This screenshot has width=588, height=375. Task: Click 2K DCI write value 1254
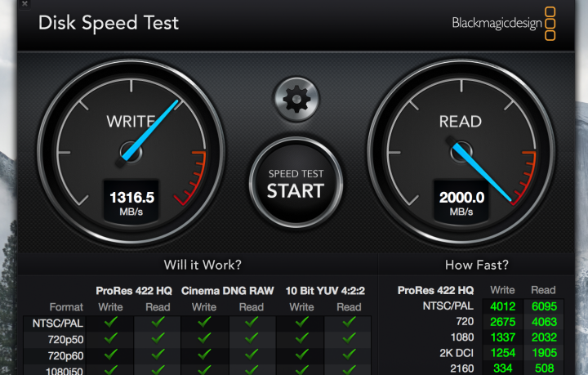tap(503, 353)
